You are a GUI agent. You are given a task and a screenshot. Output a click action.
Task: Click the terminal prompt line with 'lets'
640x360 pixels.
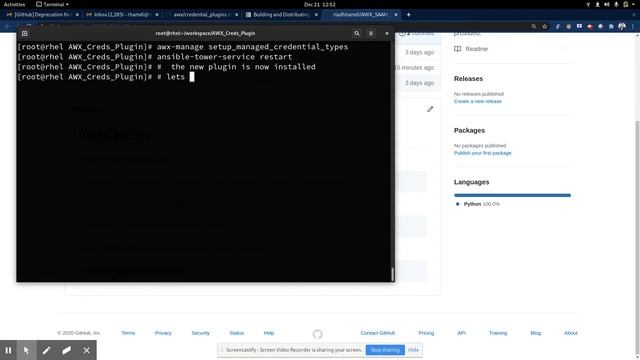[x=106, y=77]
